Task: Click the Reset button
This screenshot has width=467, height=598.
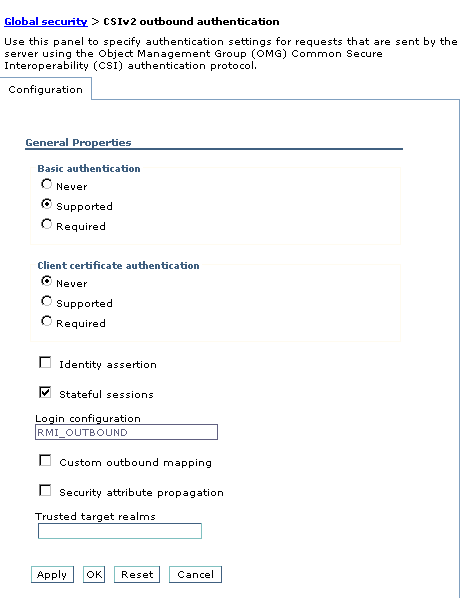Action: [137, 574]
